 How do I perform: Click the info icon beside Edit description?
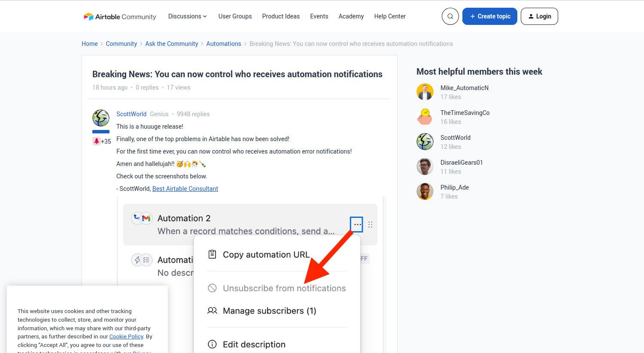click(x=212, y=344)
